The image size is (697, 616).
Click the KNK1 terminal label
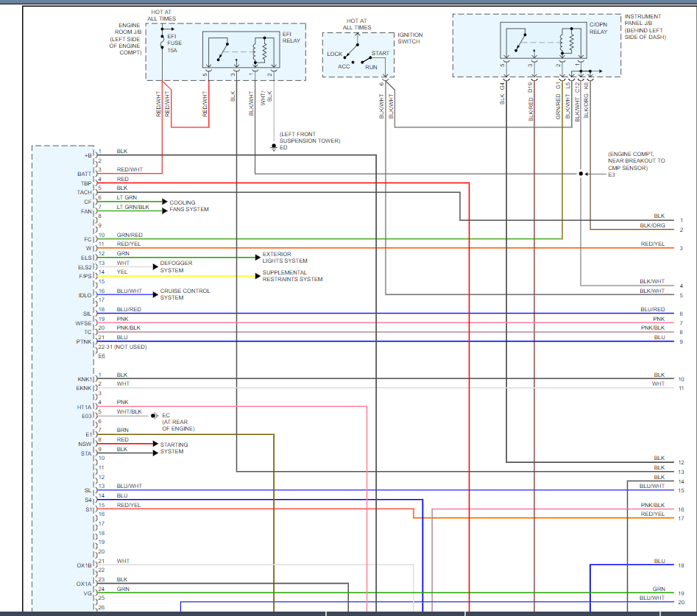point(85,379)
